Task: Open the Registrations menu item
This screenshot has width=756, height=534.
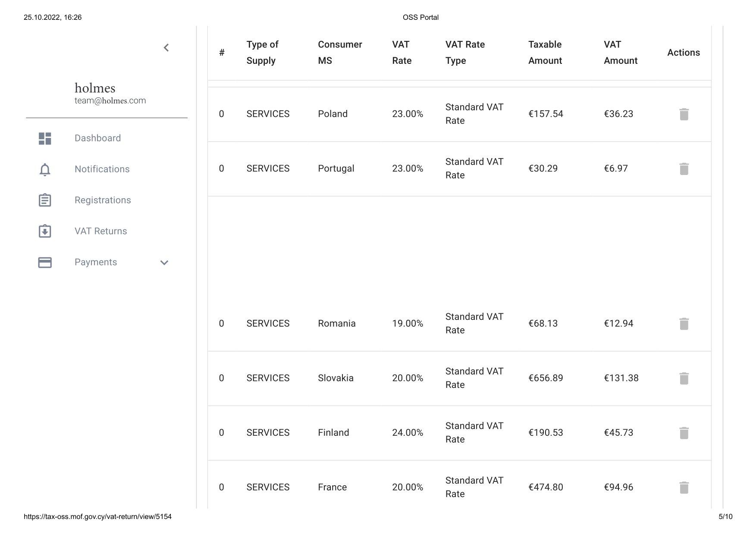Action: (103, 200)
